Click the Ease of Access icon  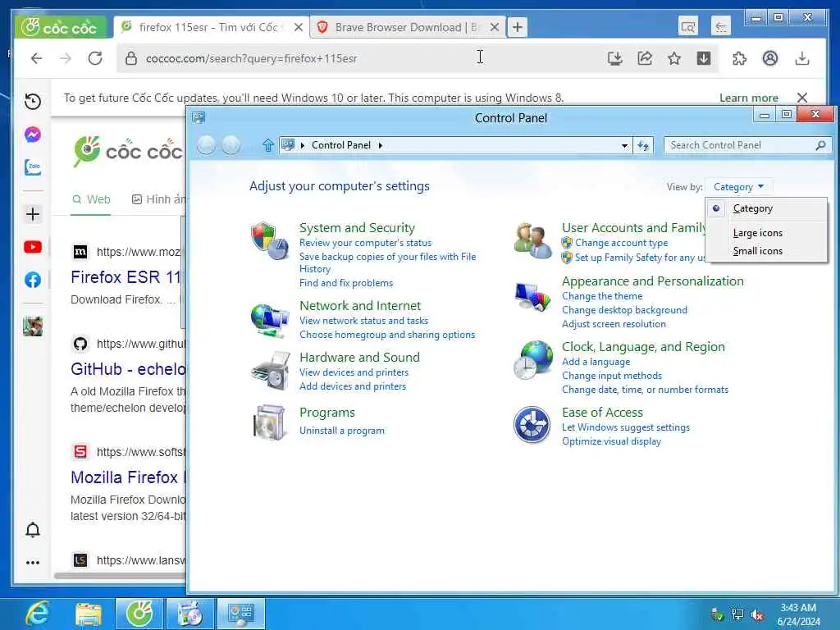pyautogui.click(x=532, y=425)
